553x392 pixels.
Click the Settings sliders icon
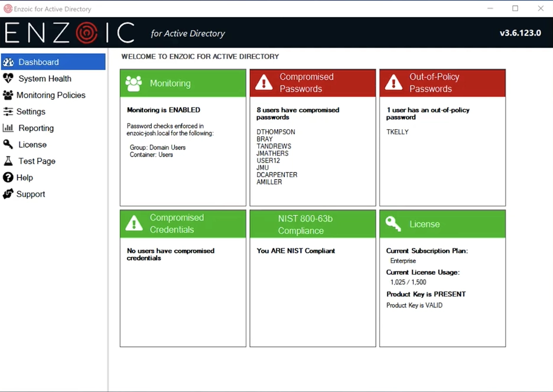(x=8, y=111)
